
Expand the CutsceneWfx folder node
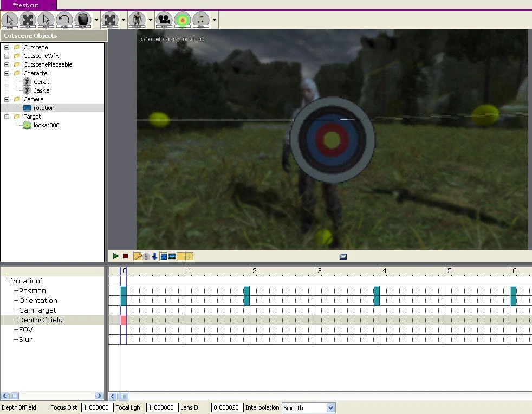coord(7,56)
